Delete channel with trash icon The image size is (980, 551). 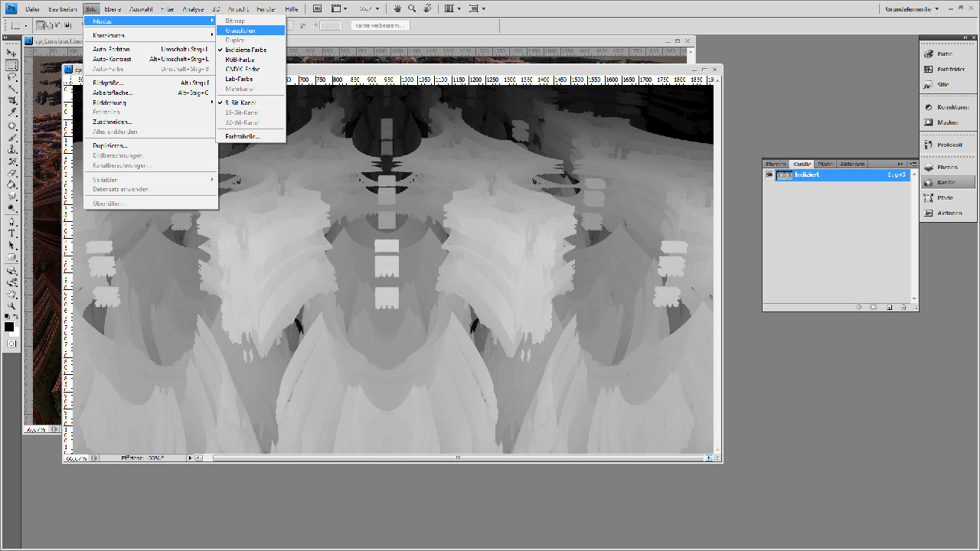(x=904, y=307)
